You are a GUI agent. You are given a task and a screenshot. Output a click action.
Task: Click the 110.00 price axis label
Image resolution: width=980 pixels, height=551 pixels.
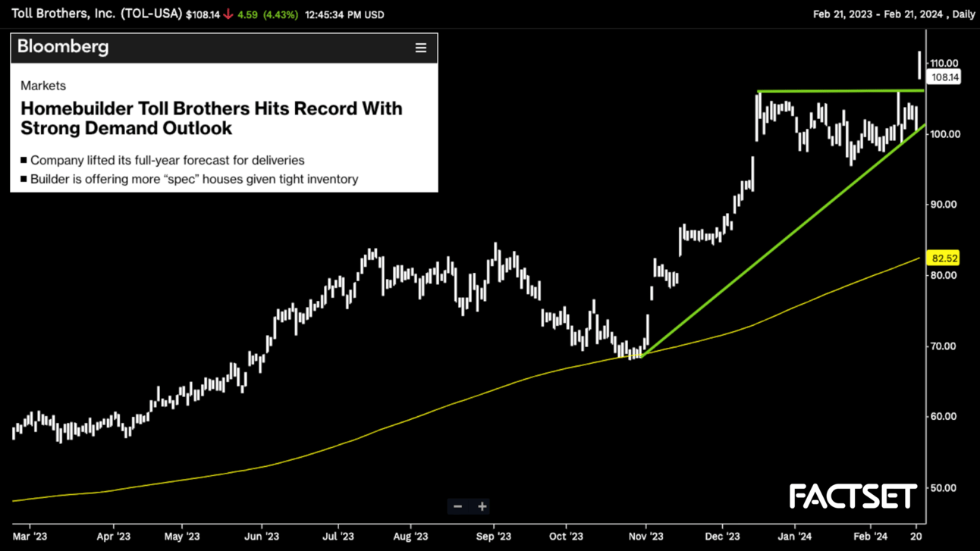tap(944, 63)
